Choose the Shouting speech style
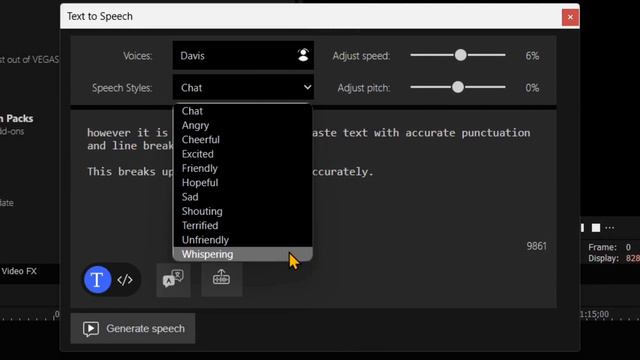The image size is (640, 360). click(x=243, y=211)
